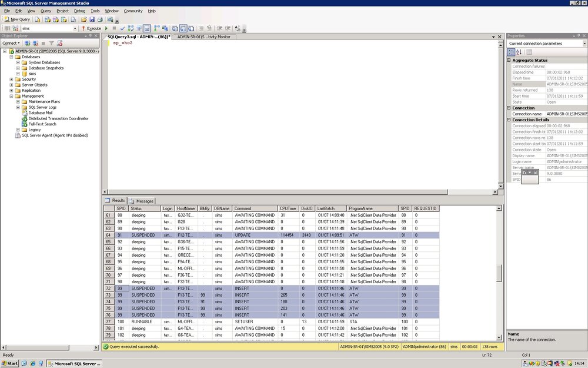Image resolution: width=588 pixels, height=368 pixels.
Task: Toggle IntelliSense Enabled in the toolbar
Action: pyautogui.click(x=146, y=28)
